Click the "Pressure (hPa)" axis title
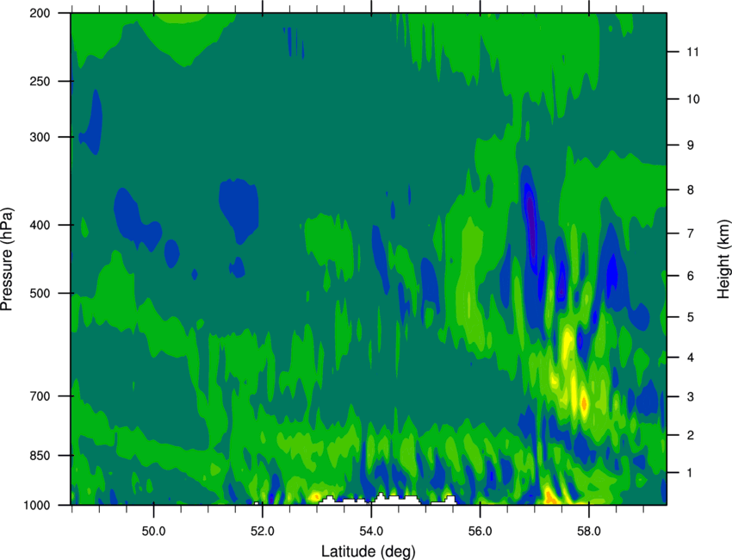Viewport: 732px width, 560px height. pos(8,258)
